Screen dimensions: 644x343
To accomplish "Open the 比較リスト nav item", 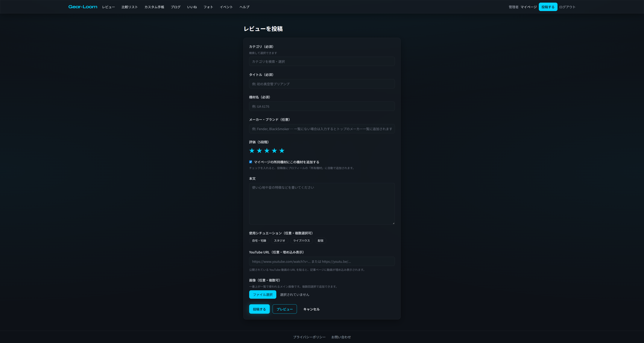I will click(130, 7).
